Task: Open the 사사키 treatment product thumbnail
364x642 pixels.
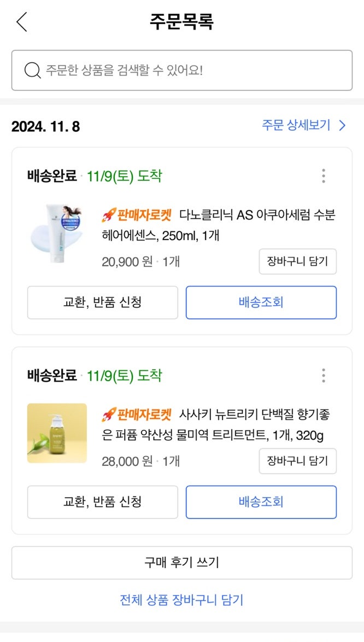Action: [x=57, y=433]
